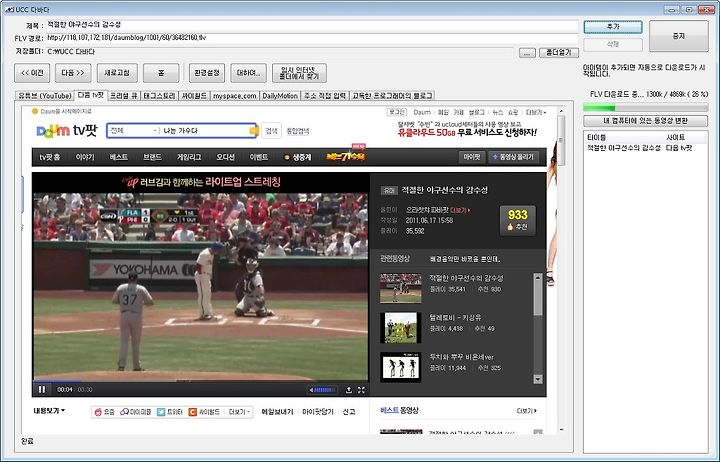The height and width of the screenshot is (462, 720).
Task: Click the 신고 report link
Action: pyautogui.click(x=349, y=412)
